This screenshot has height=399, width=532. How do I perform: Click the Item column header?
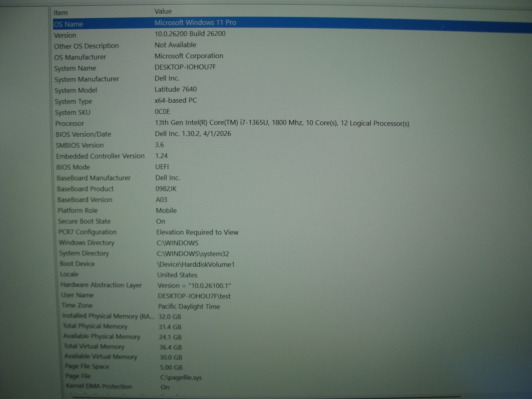[x=61, y=13]
